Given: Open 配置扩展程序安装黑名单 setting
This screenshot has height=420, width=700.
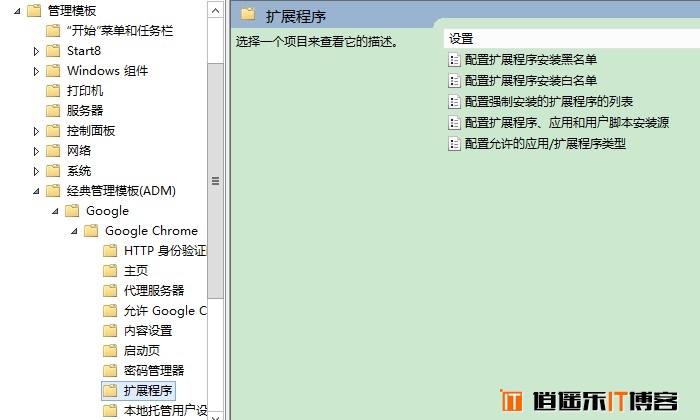Looking at the screenshot, I should click(x=531, y=59).
